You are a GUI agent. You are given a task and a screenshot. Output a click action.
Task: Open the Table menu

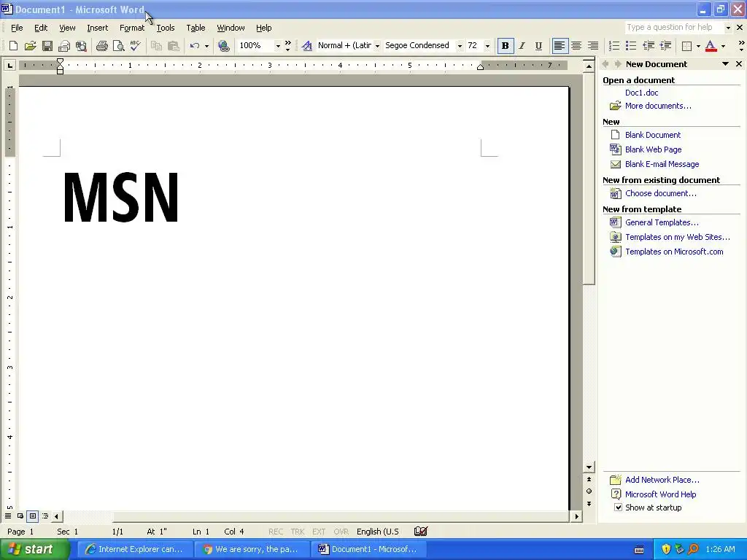click(196, 28)
